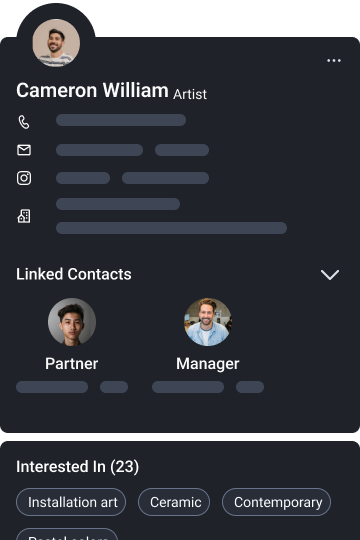Click the building address icon
This screenshot has height=540, width=360.
pos(24,216)
